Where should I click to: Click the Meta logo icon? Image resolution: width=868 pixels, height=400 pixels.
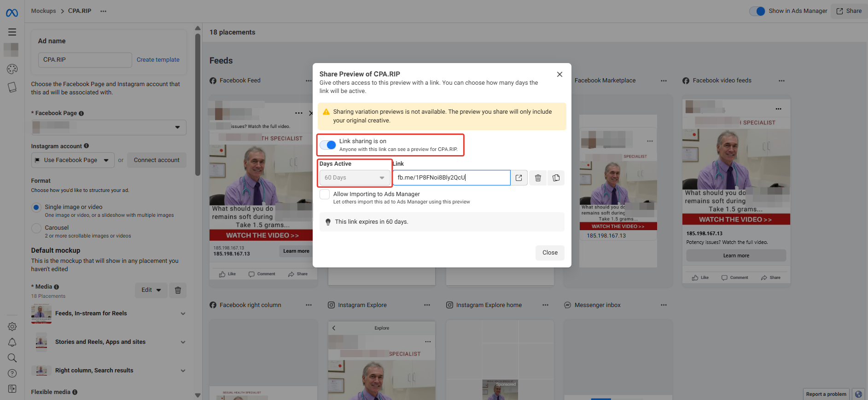[12, 13]
